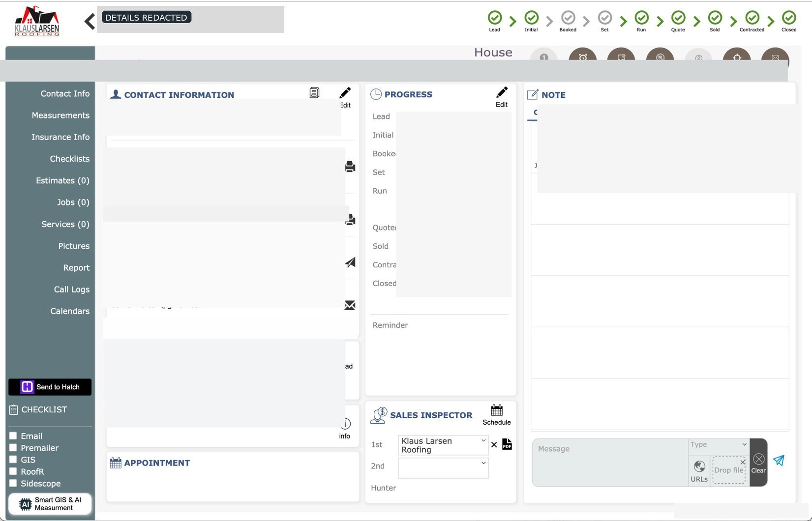Open Calendars in the sidebar
The height and width of the screenshot is (521, 812).
(70, 311)
